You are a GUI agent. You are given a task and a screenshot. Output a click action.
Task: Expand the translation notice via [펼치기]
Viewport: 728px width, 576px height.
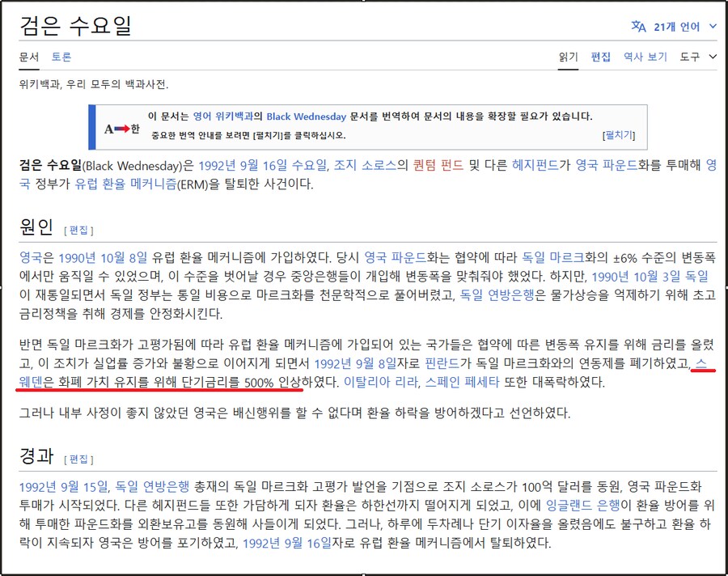tap(618, 133)
